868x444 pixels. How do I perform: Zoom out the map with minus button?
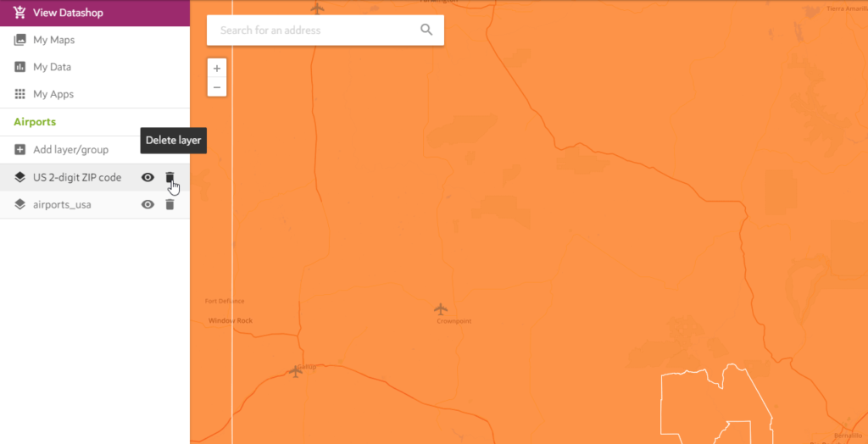pos(217,87)
